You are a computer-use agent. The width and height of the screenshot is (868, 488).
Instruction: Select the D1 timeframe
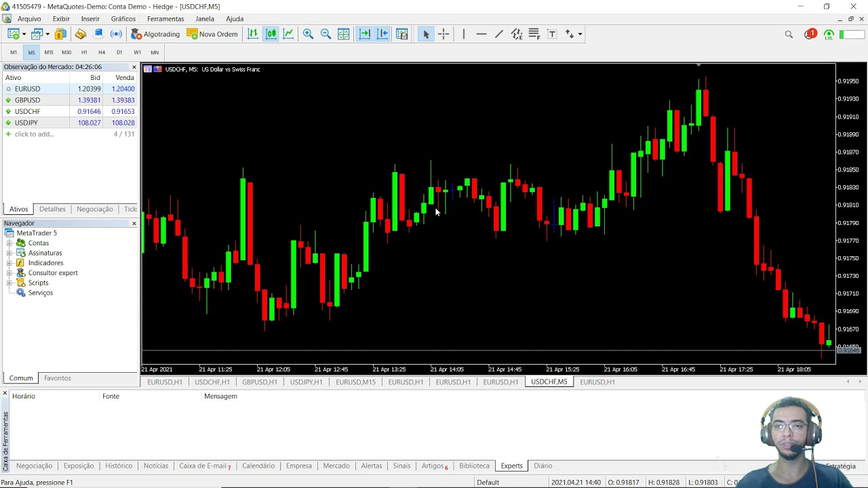(119, 52)
